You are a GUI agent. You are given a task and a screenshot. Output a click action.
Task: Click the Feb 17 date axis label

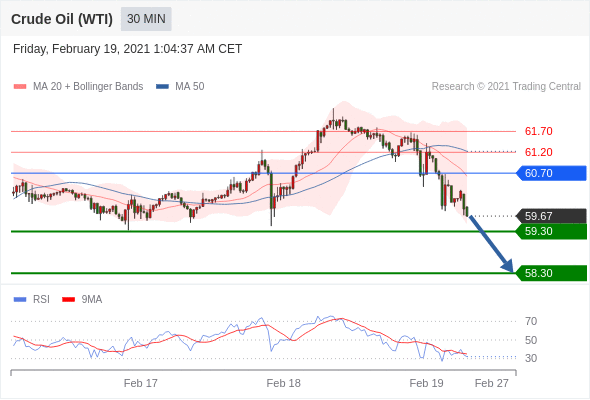[x=141, y=383]
